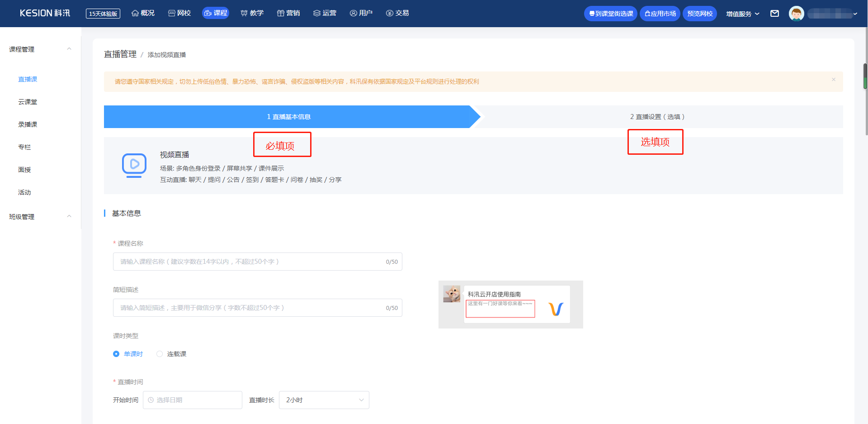Image resolution: width=868 pixels, height=424 pixels.
Task: Select the 单课时 radio option
Action: pos(128,354)
